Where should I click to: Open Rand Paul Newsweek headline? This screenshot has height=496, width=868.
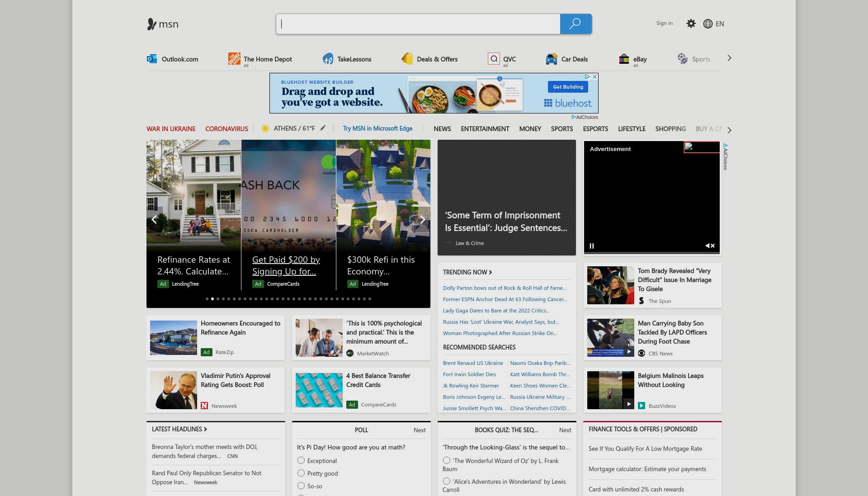point(207,477)
